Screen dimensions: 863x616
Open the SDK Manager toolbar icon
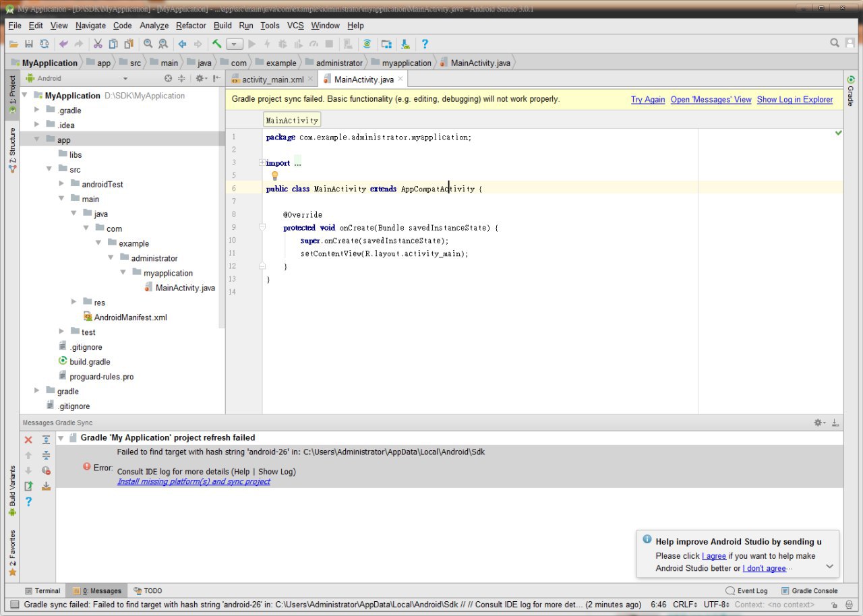pos(405,44)
